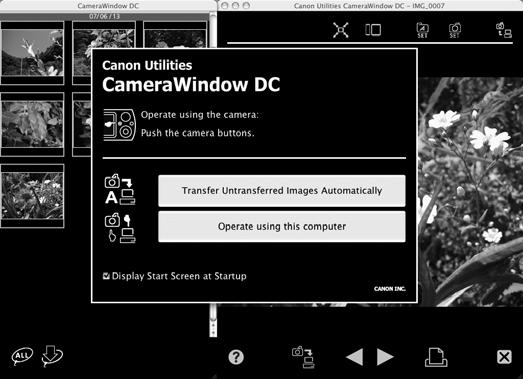Image resolution: width=523 pixels, height=379 pixels.
Task: Click the manual operate camera-computer icon in dialog
Action: (x=120, y=228)
